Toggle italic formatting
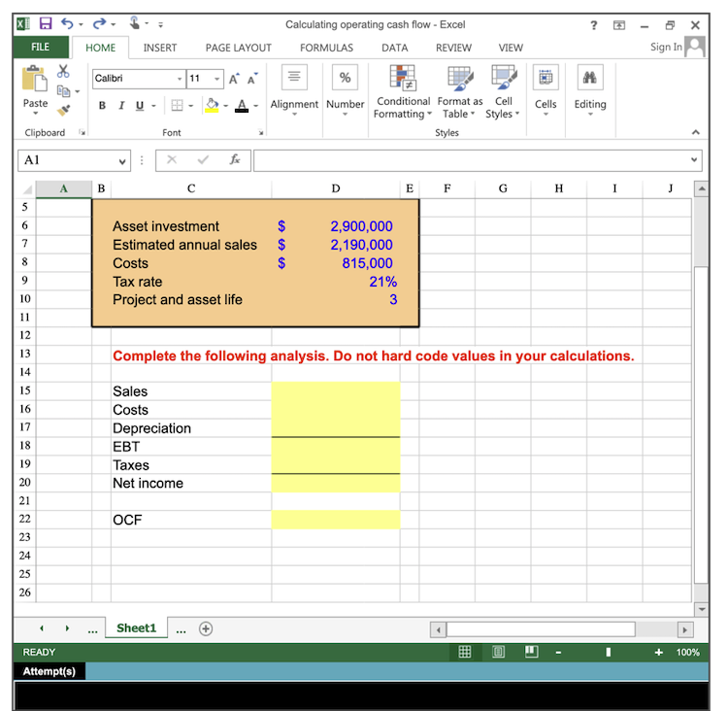 coord(121,106)
